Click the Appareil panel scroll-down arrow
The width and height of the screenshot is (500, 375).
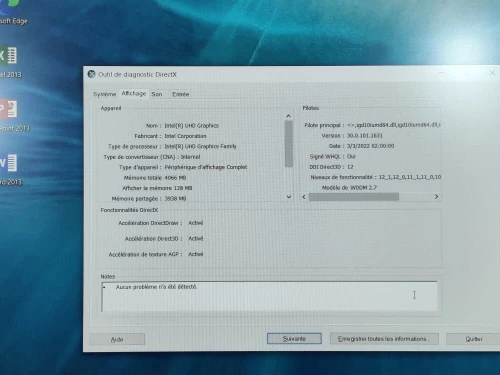click(289, 197)
